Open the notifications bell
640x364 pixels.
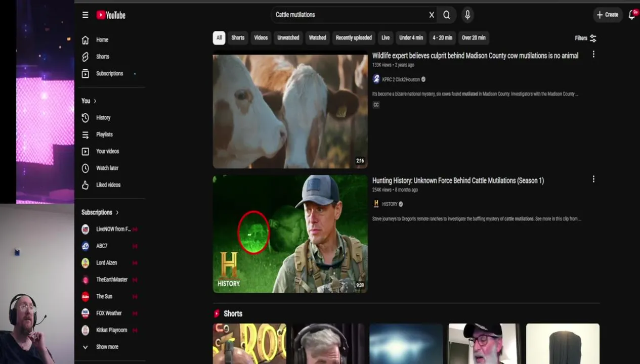tap(632, 15)
